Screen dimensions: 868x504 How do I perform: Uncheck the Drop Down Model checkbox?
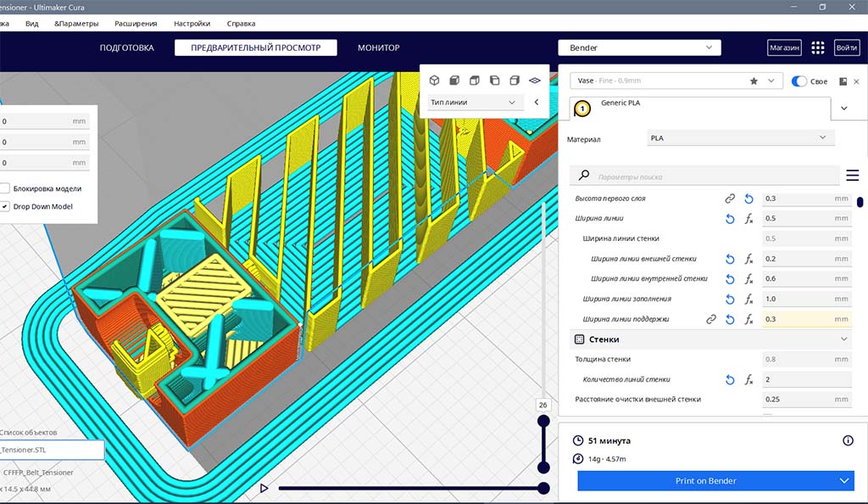tap(5, 206)
